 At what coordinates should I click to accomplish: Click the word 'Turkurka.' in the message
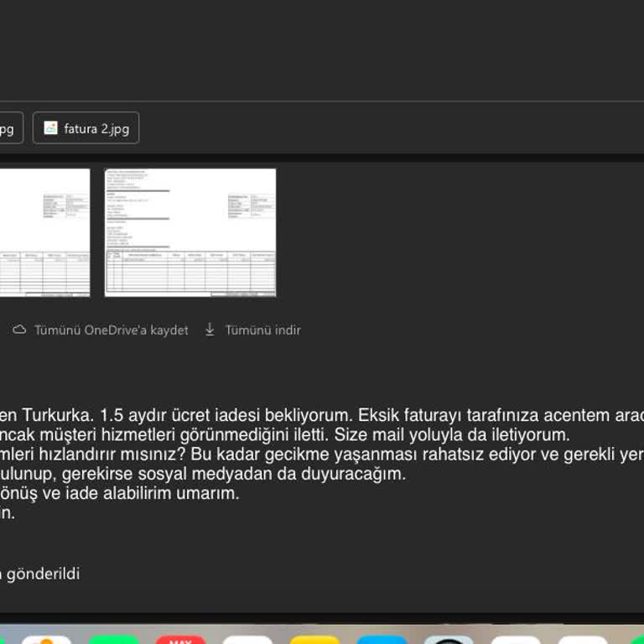point(58,415)
